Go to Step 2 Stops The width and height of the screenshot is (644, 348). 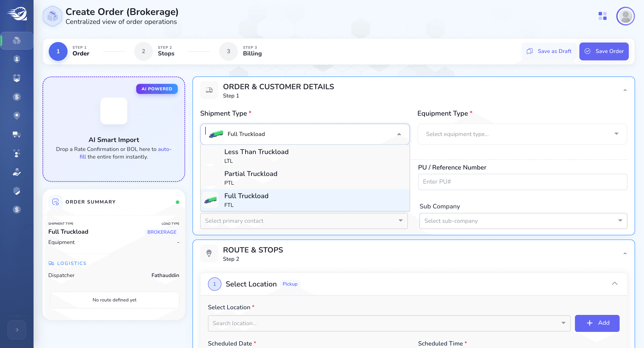click(155, 51)
